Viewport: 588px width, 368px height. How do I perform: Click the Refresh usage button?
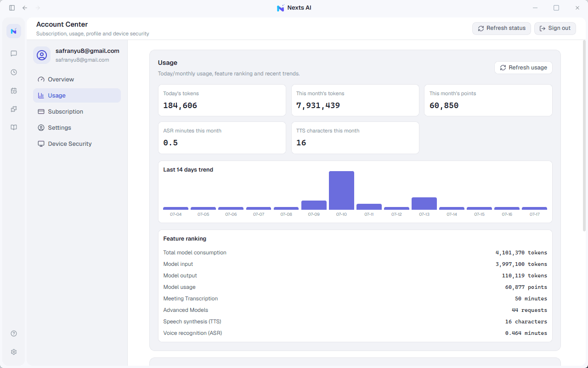click(x=523, y=68)
